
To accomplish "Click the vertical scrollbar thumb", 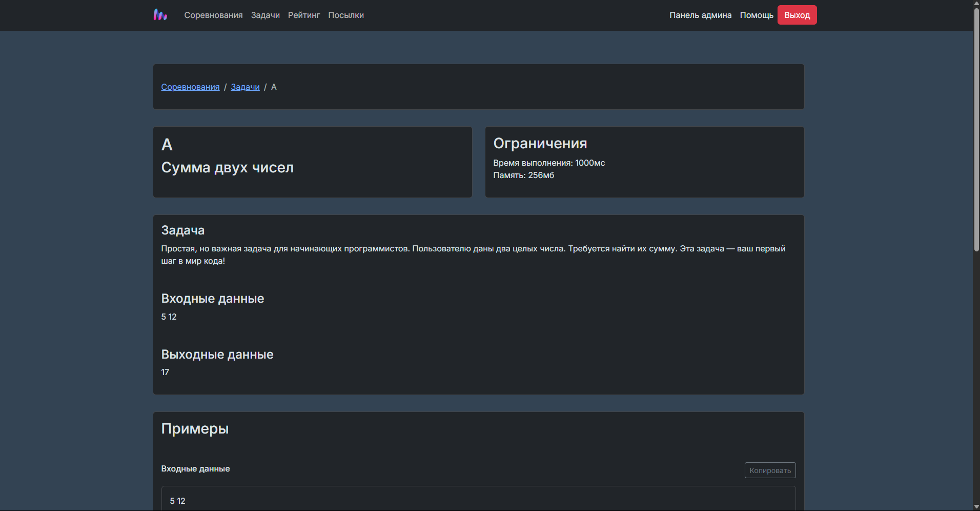I will (x=976, y=128).
